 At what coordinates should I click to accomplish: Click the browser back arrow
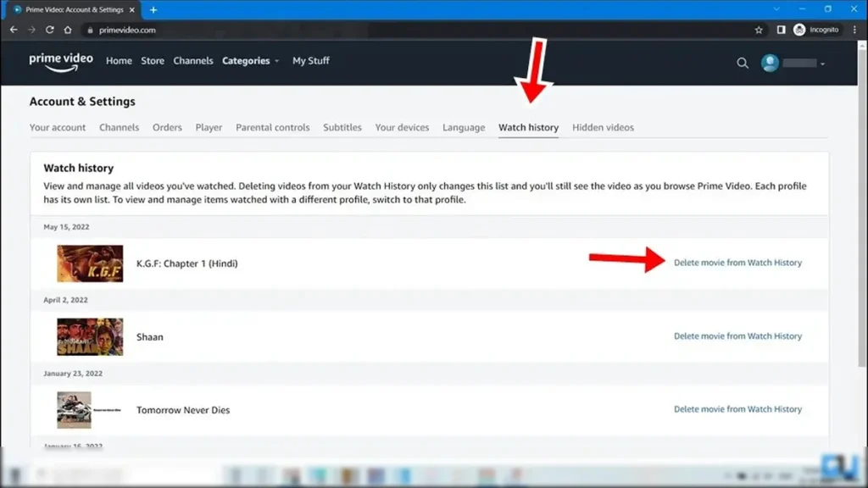14,29
